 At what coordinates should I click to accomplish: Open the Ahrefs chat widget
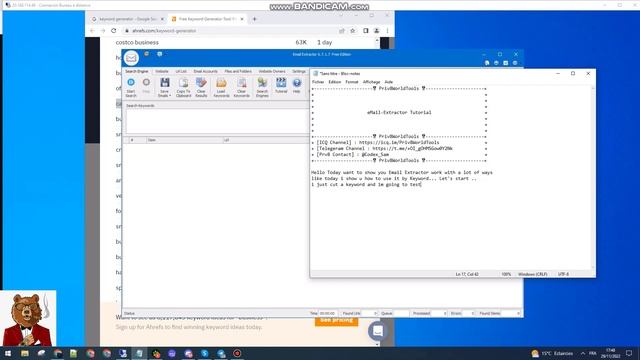pos(378,331)
